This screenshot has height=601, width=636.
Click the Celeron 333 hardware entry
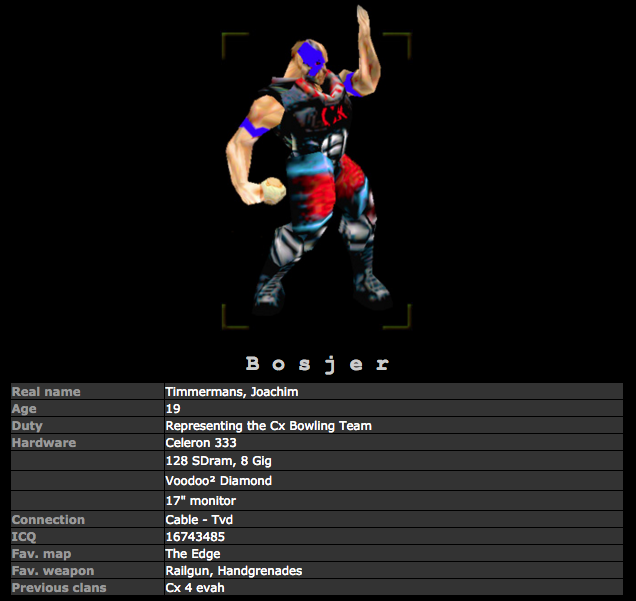(x=201, y=443)
